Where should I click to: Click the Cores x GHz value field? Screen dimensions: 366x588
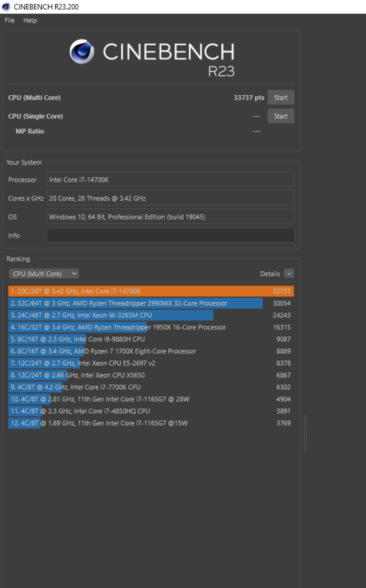[x=171, y=198]
